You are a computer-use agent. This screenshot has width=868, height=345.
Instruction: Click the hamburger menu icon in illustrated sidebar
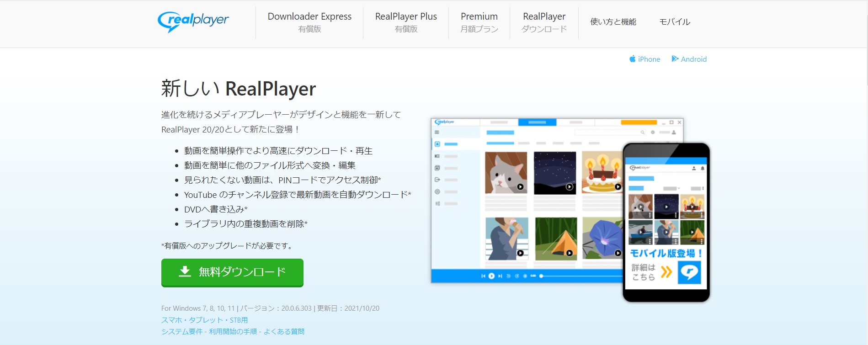coord(437,133)
